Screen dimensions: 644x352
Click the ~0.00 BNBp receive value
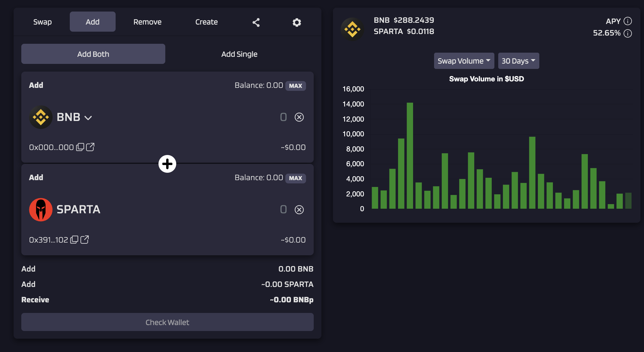[x=292, y=300]
